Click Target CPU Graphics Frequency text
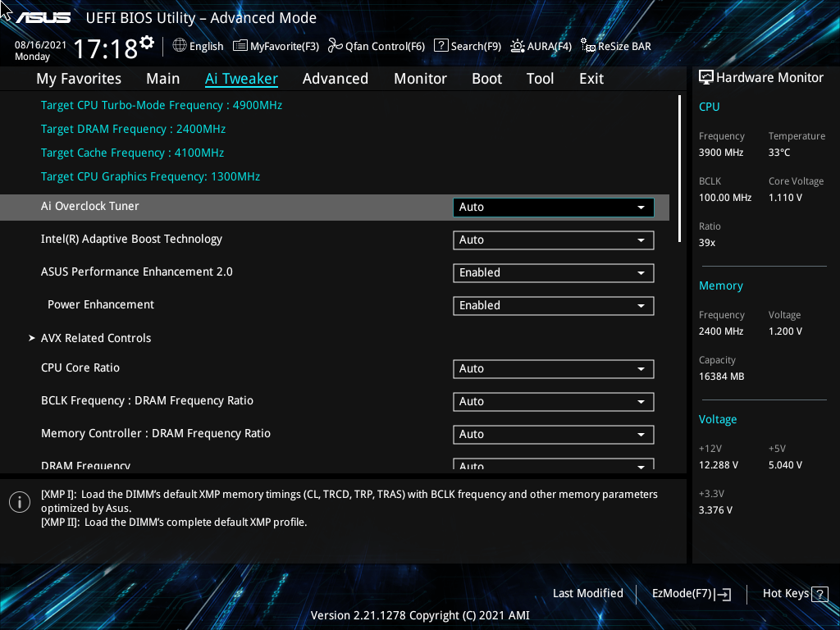Viewport: 840px width, 630px height. [x=150, y=177]
